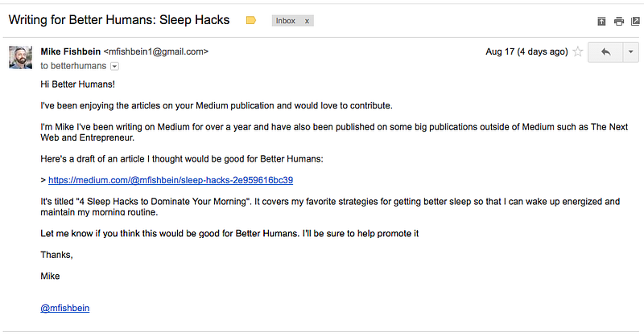Print this email with the printer icon
This screenshot has height=336, width=644.
[618, 22]
